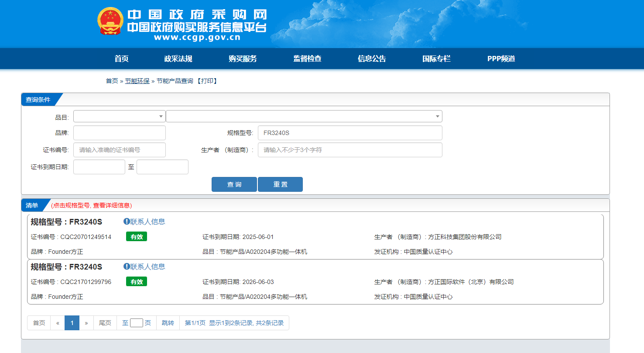This screenshot has width=644, height=353.
Task: Click 首页 breadcrumb link
Action: pyautogui.click(x=112, y=81)
